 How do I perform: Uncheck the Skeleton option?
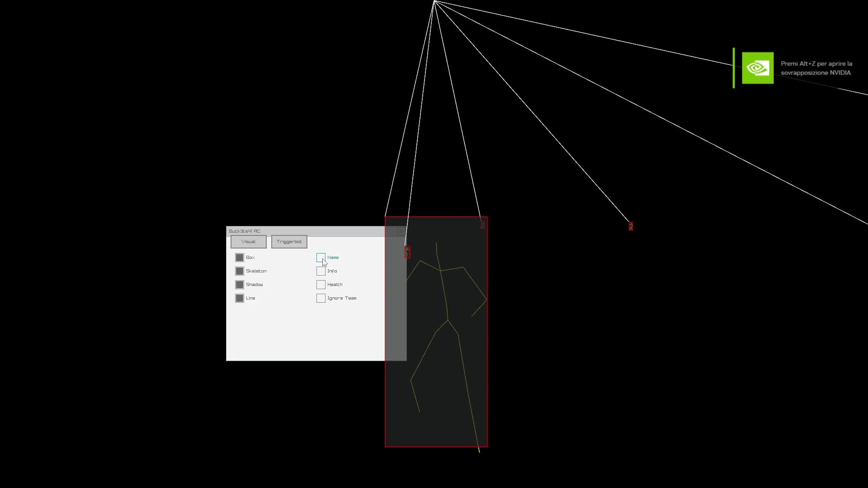coord(240,271)
